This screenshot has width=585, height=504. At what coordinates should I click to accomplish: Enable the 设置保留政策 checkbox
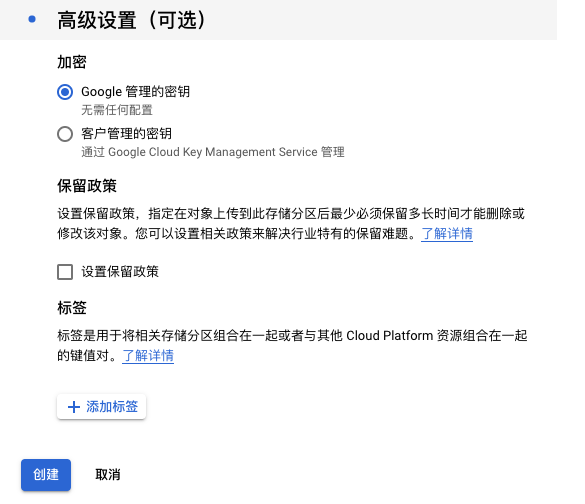pyautogui.click(x=65, y=272)
